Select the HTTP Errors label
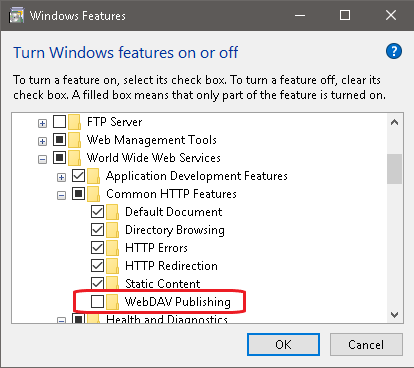Screen dimensions: 414x368 pos(156,248)
